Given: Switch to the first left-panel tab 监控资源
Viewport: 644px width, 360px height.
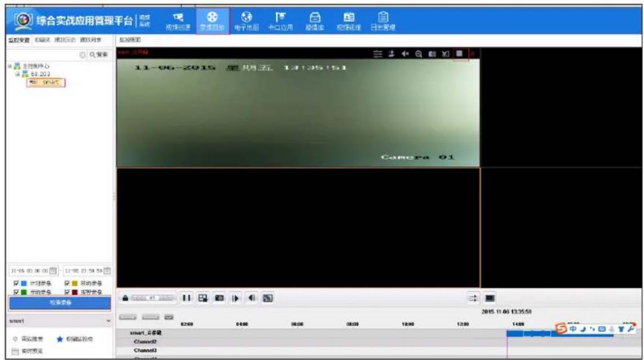Looking at the screenshot, I should coord(19,40).
